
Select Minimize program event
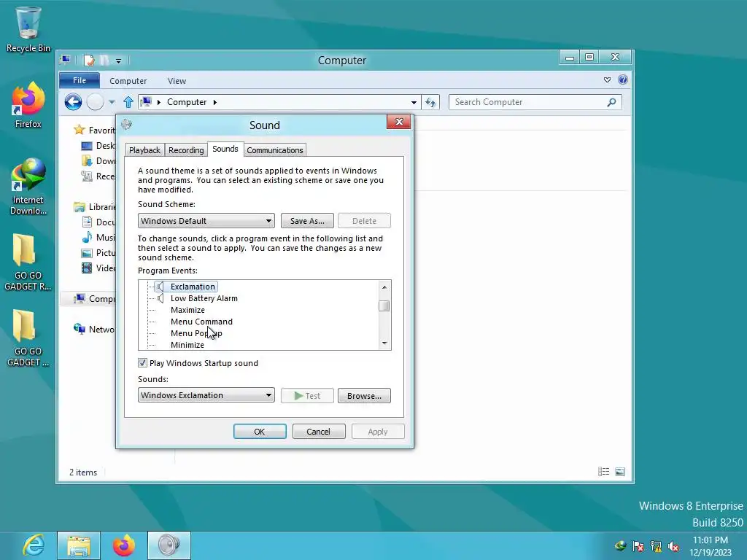click(x=187, y=345)
